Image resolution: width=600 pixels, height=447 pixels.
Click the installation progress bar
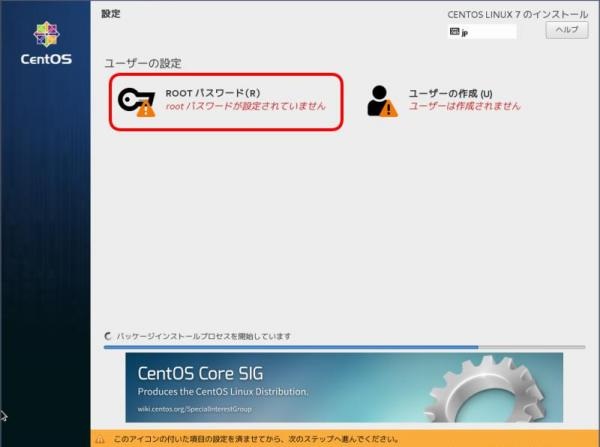344,347
